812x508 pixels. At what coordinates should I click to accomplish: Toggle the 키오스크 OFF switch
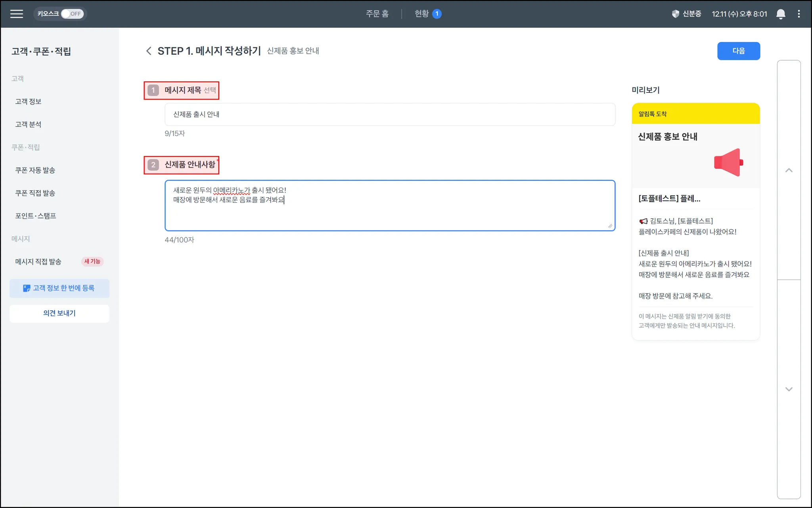point(72,14)
